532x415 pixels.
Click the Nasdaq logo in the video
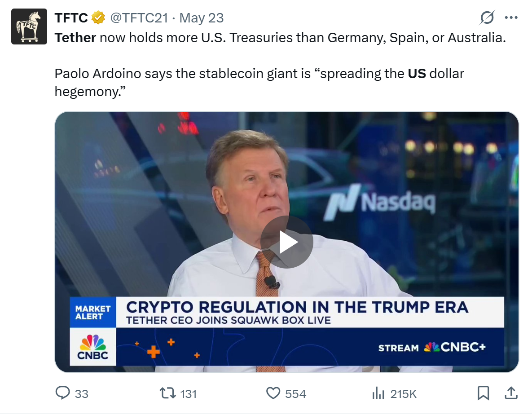coord(380,202)
